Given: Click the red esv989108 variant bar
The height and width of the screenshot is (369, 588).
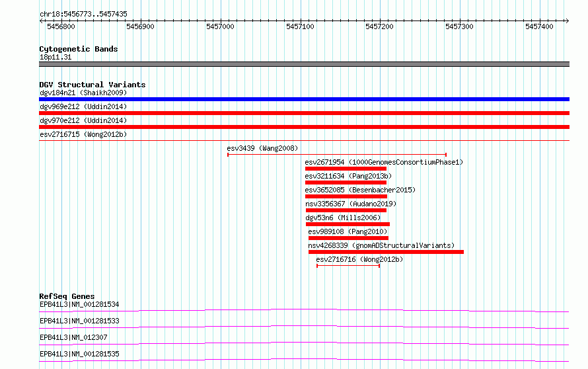Looking at the screenshot, I should [x=348, y=238].
